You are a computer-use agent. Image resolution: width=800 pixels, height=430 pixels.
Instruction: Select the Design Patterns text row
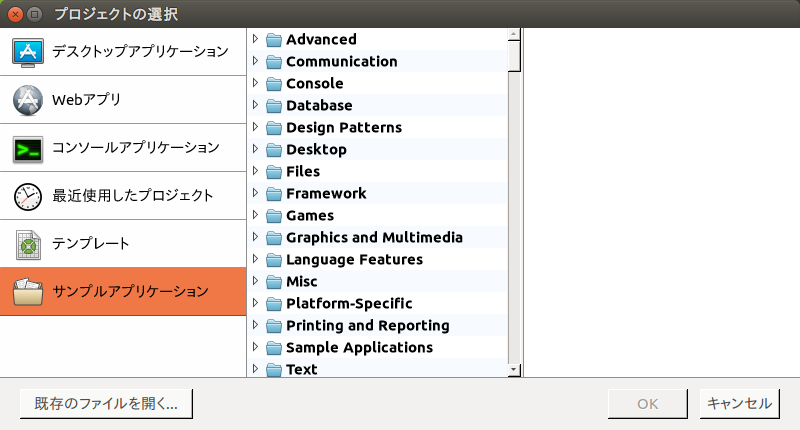[378, 128]
